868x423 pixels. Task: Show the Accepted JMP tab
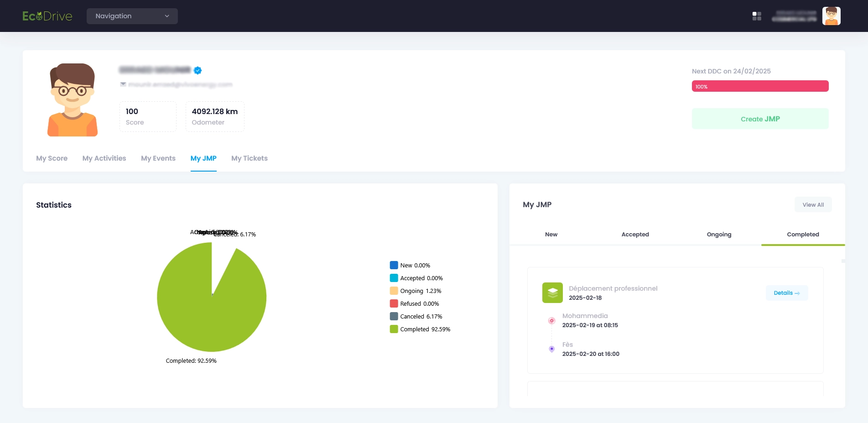pos(635,235)
